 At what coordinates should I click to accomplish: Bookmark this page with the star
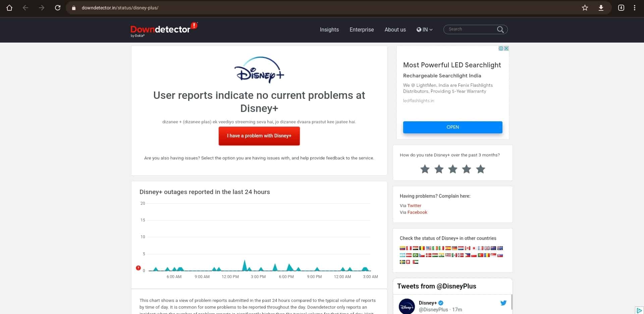click(x=585, y=8)
